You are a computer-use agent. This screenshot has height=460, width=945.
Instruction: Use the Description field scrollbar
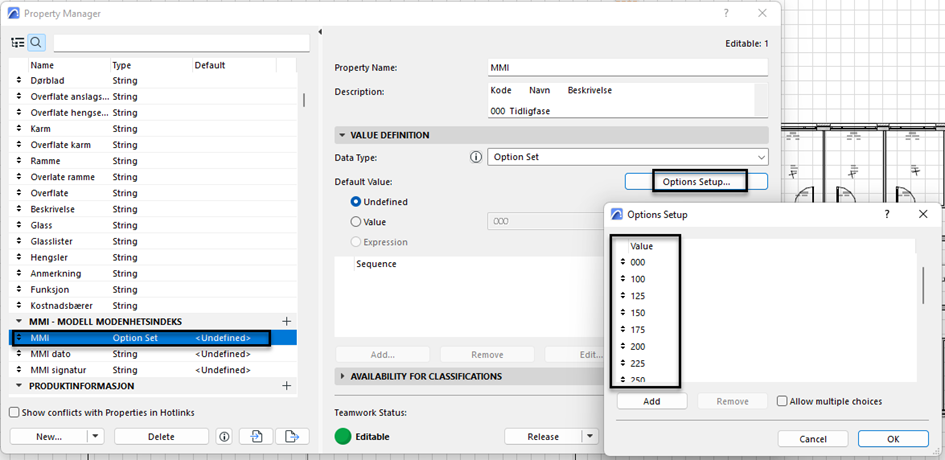click(x=761, y=99)
